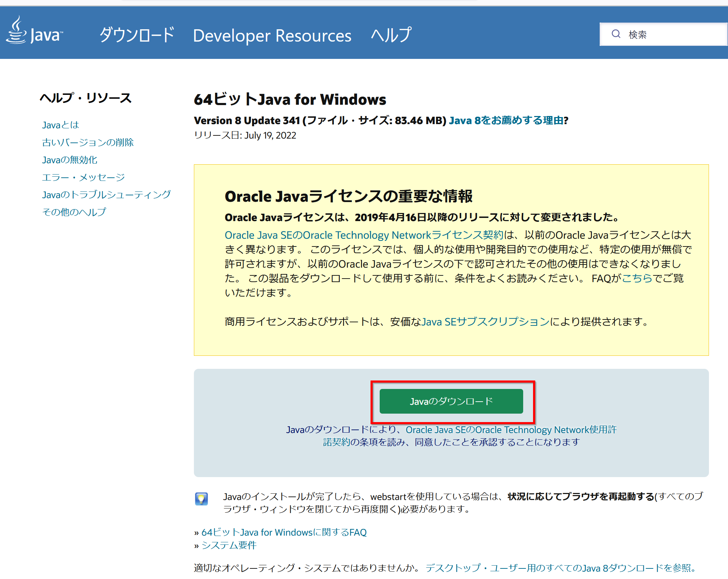Select the 64ビットJava for Windows heading

pyautogui.click(x=290, y=99)
